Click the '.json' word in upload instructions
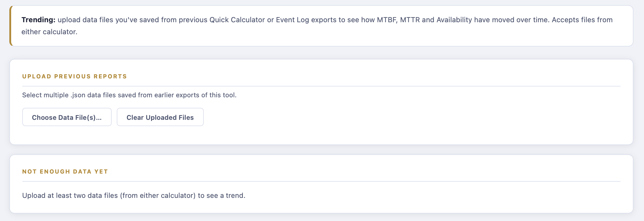The height and width of the screenshot is (221, 644). click(78, 95)
